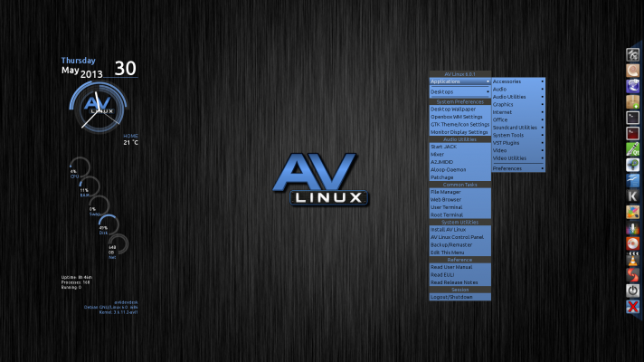Click Install AV Linux
This screenshot has width=644, height=362.
460,230
